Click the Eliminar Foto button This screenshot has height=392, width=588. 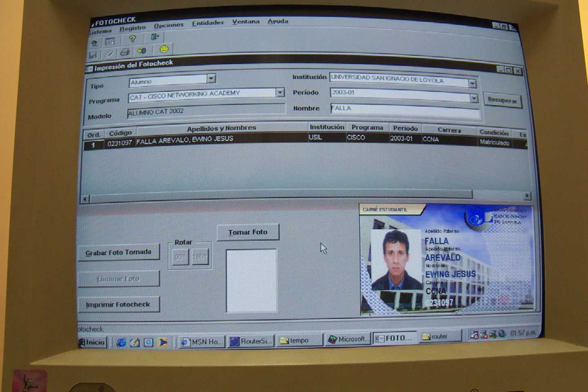(x=118, y=279)
